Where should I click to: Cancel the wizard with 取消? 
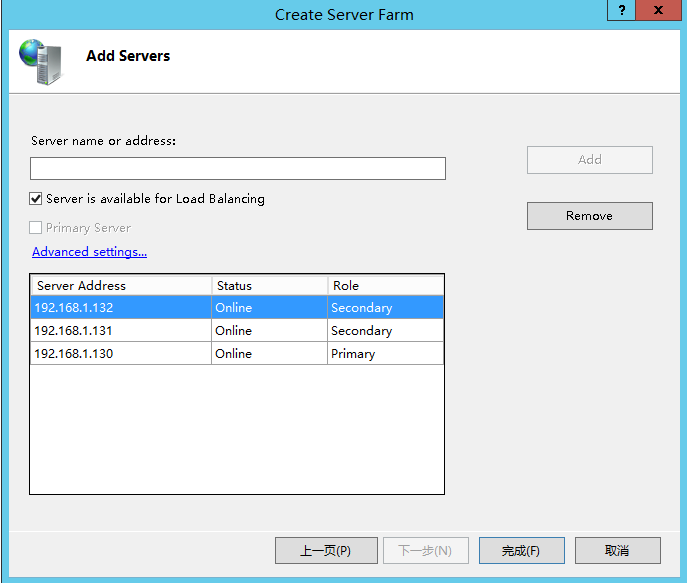pyautogui.click(x=618, y=551)
